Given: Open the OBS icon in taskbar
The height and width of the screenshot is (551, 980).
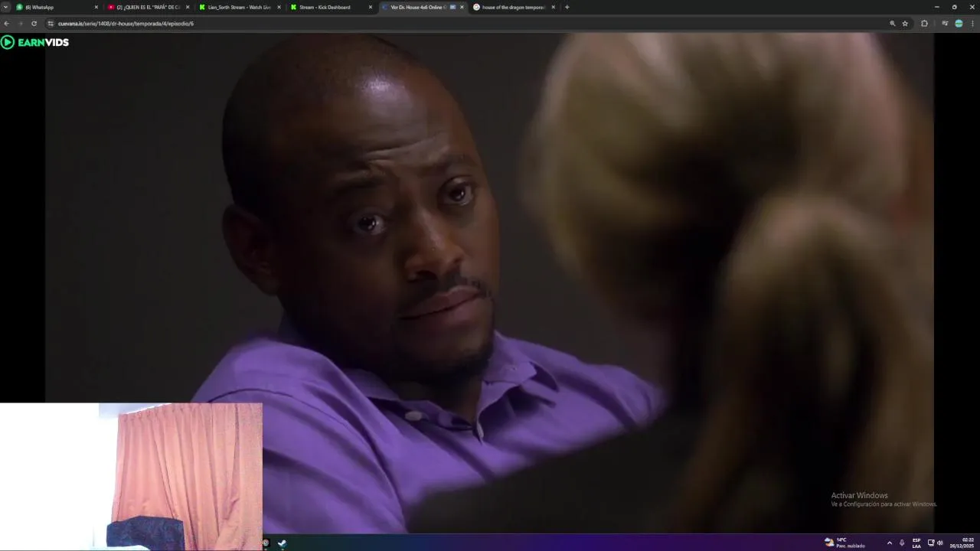Looking at the screenshot, I should (266, 543).
